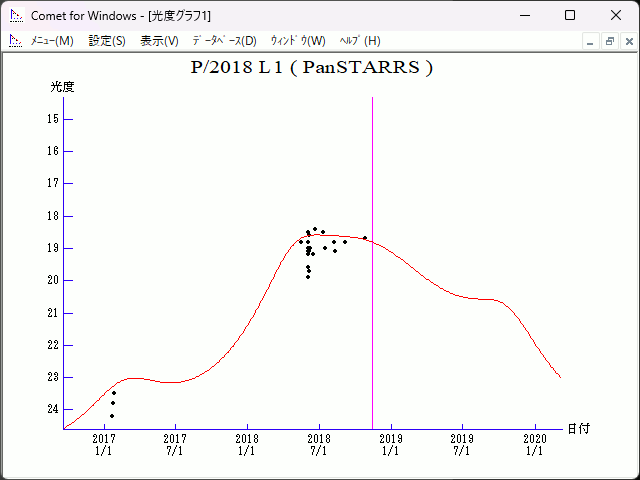This screenshot has width=640, height=480.
Task: Open the 表示(V) menu
Action: (159, 41)
